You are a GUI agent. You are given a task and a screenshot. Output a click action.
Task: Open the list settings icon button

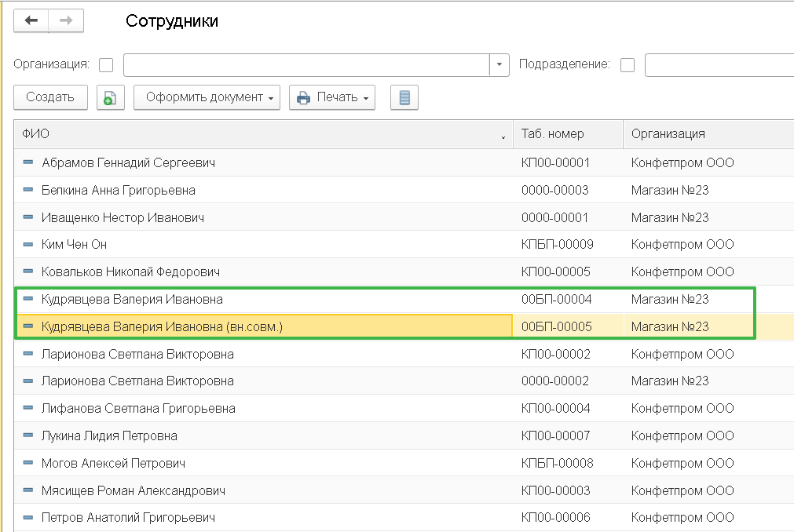[x=404, y=97]
